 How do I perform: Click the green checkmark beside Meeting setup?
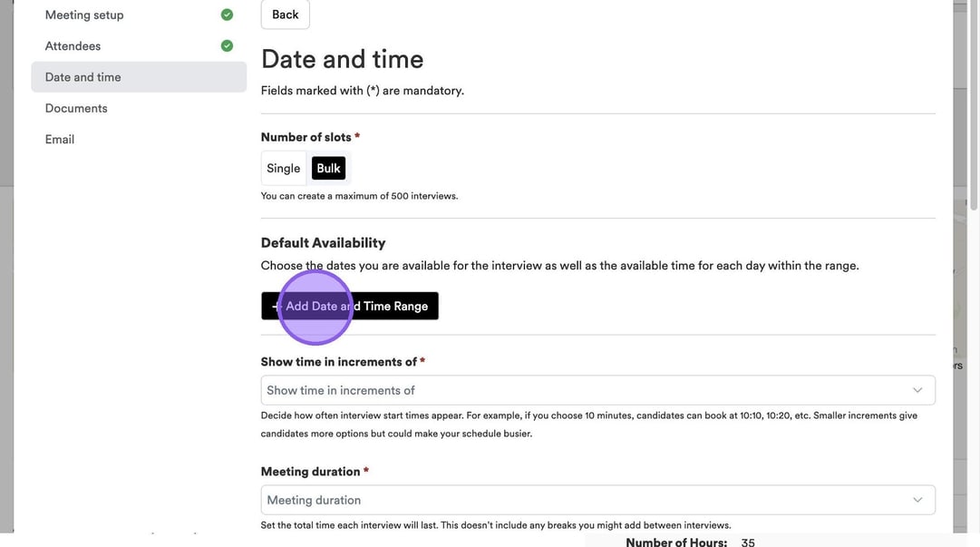[x=227, y=15]
